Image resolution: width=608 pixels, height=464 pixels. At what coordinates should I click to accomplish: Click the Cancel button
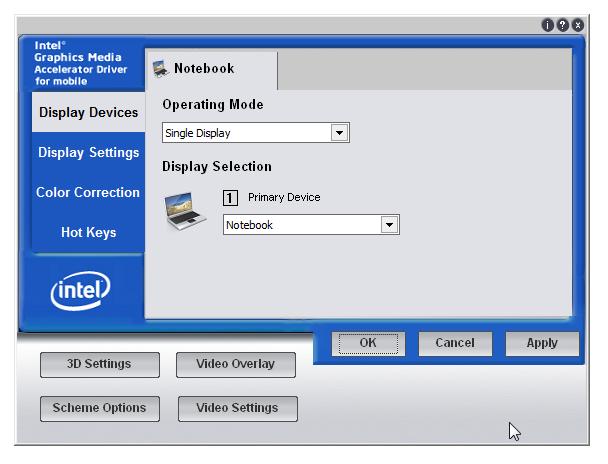455,343
